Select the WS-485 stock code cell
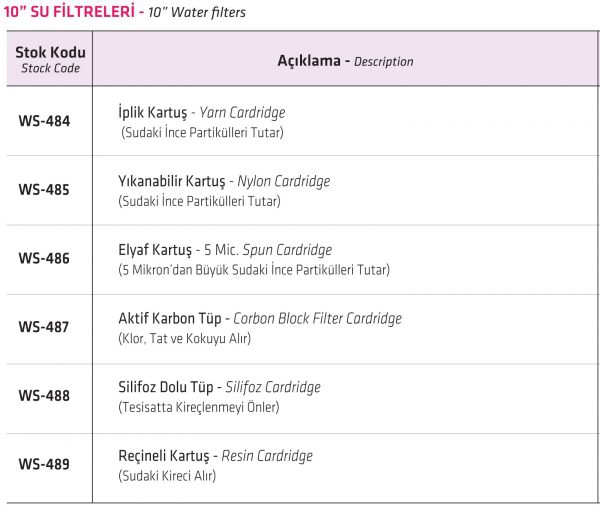 click(x=49, y=190)
